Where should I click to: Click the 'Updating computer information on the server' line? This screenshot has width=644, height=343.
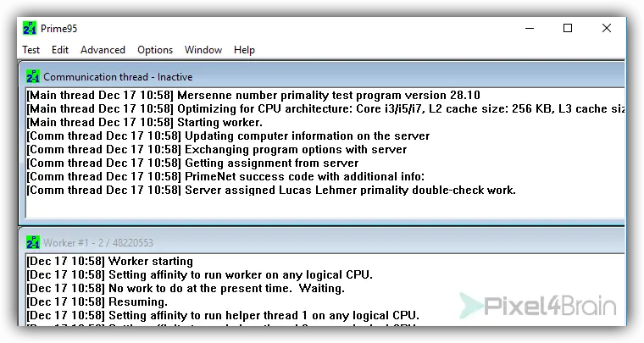pos(228,136)
